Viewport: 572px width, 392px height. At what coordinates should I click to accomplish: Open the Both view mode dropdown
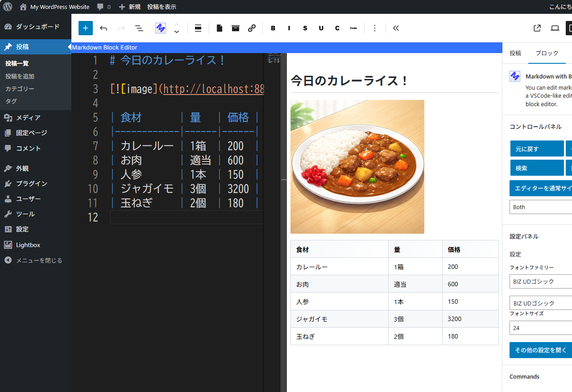pyautogui.click(x=541, y=207)
